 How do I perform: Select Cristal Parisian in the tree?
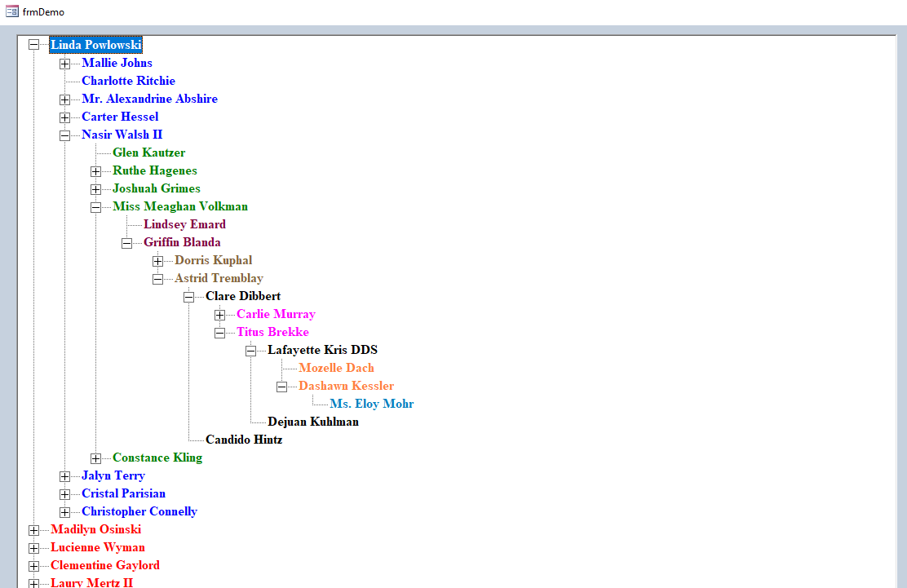coord(123,493)
